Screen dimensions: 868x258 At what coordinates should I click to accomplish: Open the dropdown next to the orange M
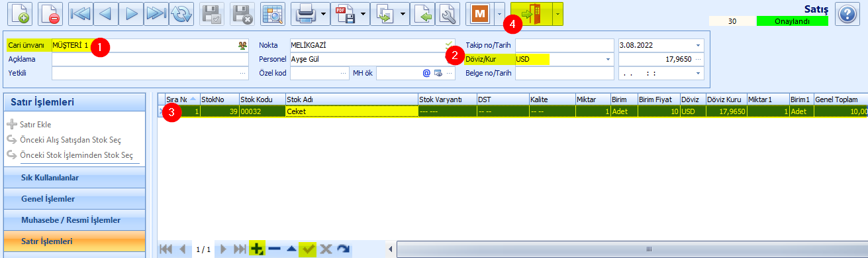coord(499,14)
